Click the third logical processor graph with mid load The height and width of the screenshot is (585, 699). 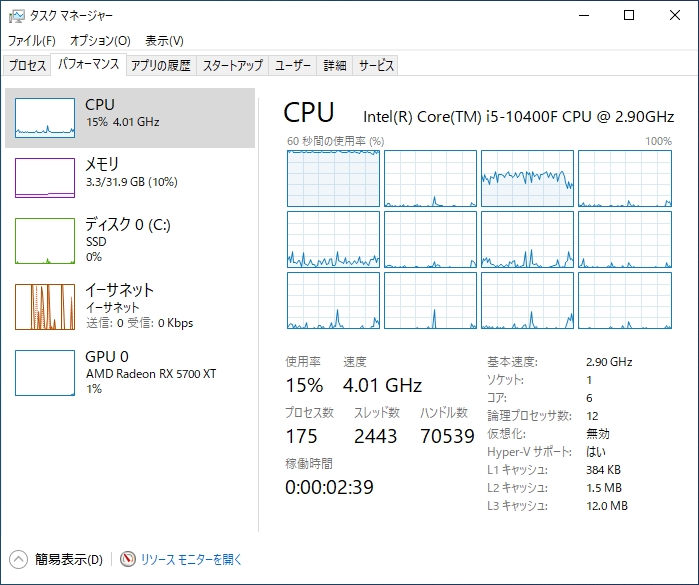(527, 178)
